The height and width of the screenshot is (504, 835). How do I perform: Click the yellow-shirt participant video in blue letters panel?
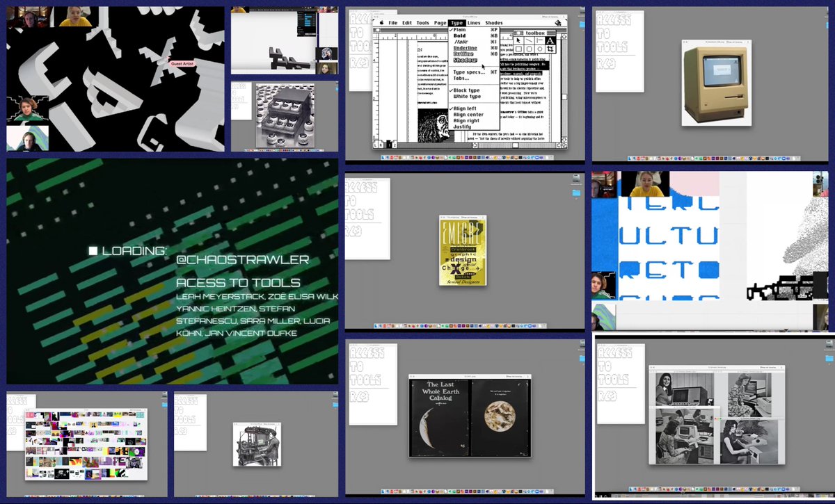(x=645, y=184)
